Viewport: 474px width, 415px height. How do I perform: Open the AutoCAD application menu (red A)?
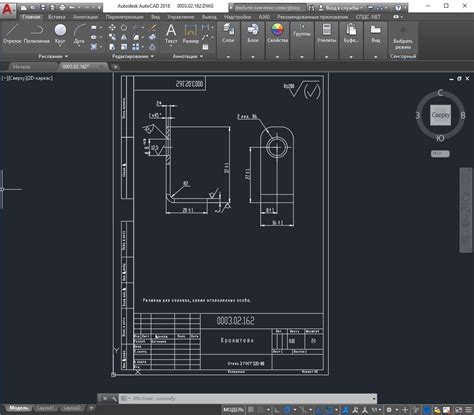point(7,9)
